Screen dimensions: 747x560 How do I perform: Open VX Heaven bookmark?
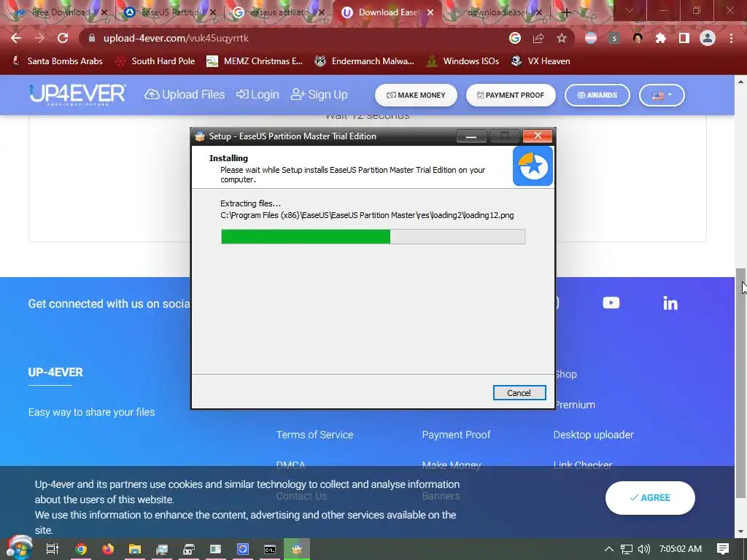(541, 61)
